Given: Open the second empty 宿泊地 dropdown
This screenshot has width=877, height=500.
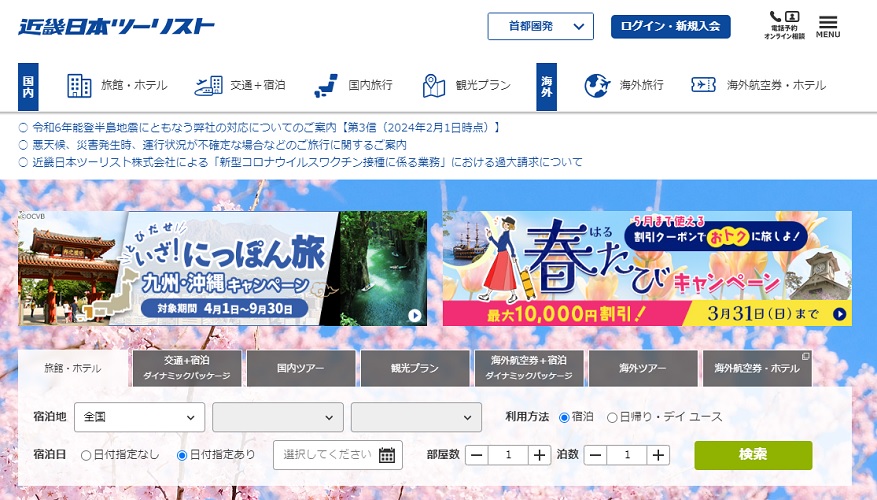Looking at the screenshot, I should point(278,417).
